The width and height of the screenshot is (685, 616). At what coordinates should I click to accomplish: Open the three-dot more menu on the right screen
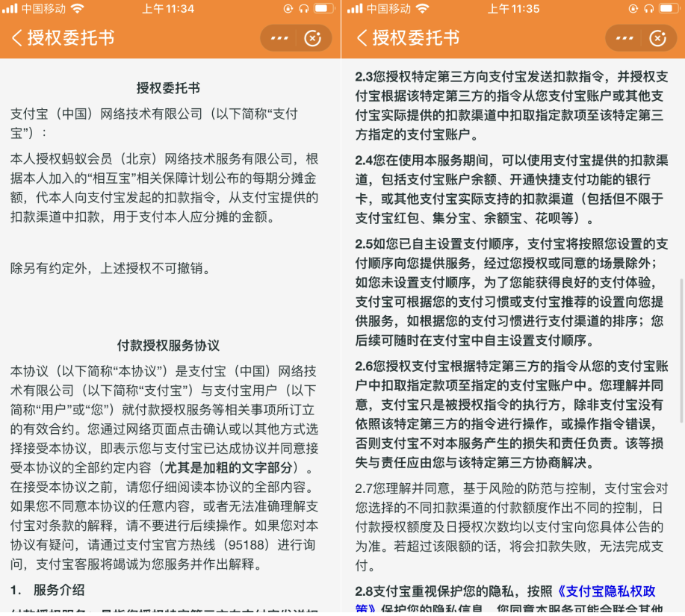(x=624, y=38)
